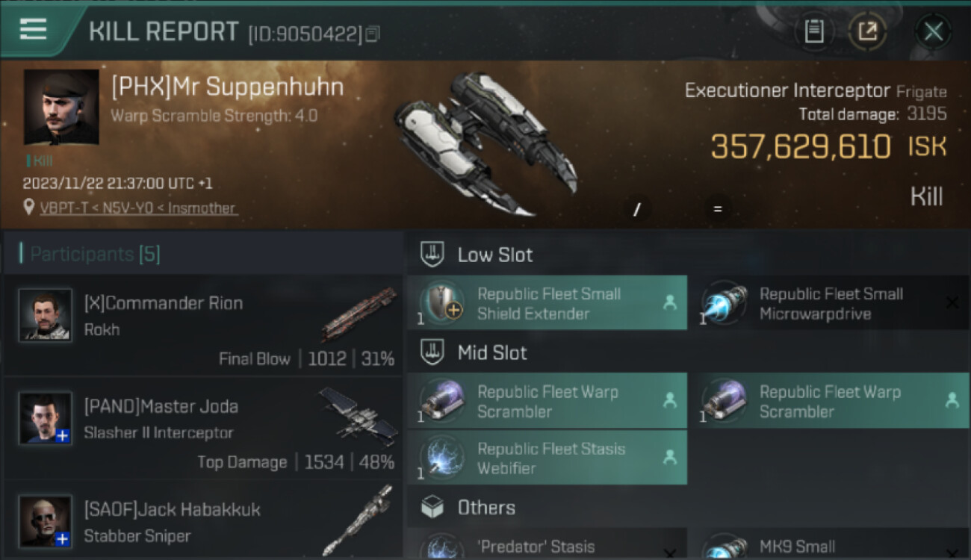Share the kill report externally
The image size is (971, 560).
(867, 31)
